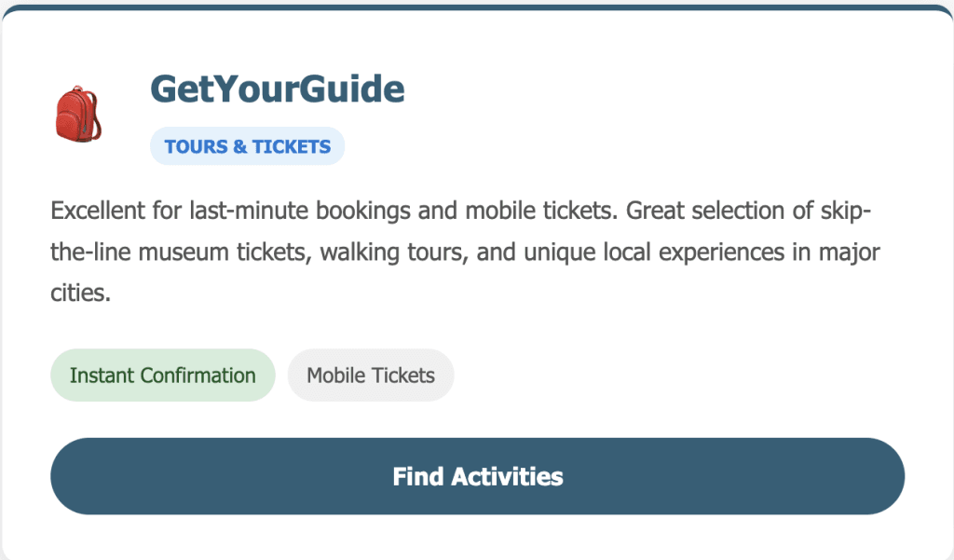Viewport: 954px width, 560px height.
Task: Select the Mobile Tickets tag
Action: tap(371, 376)
